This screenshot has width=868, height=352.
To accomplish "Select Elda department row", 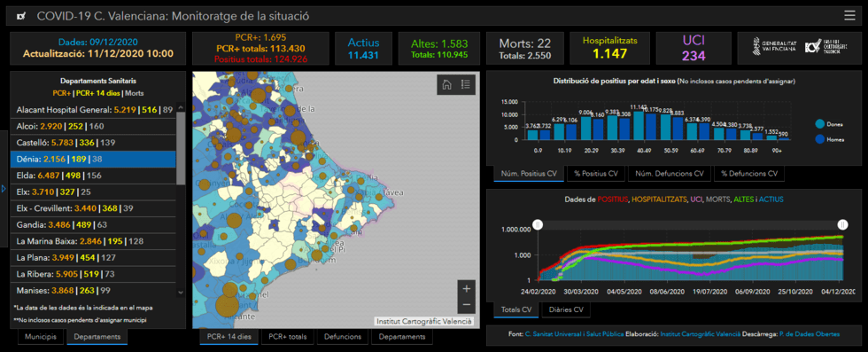I will pyautogui.click(x=93, y=176).
